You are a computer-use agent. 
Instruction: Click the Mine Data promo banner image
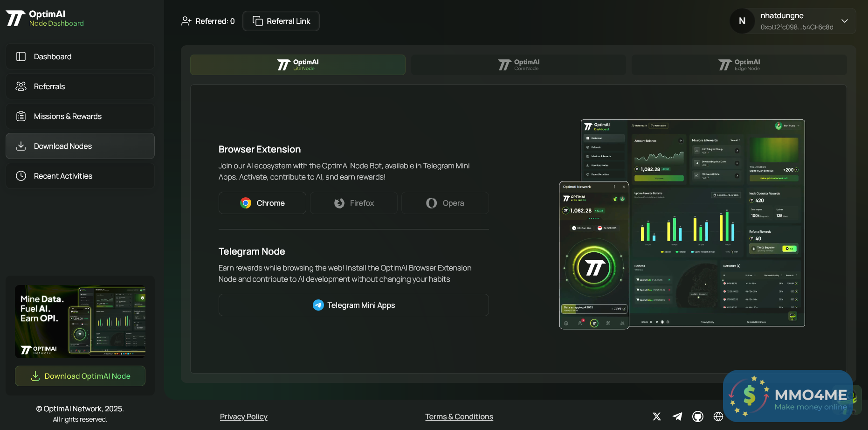coord(80,321)
